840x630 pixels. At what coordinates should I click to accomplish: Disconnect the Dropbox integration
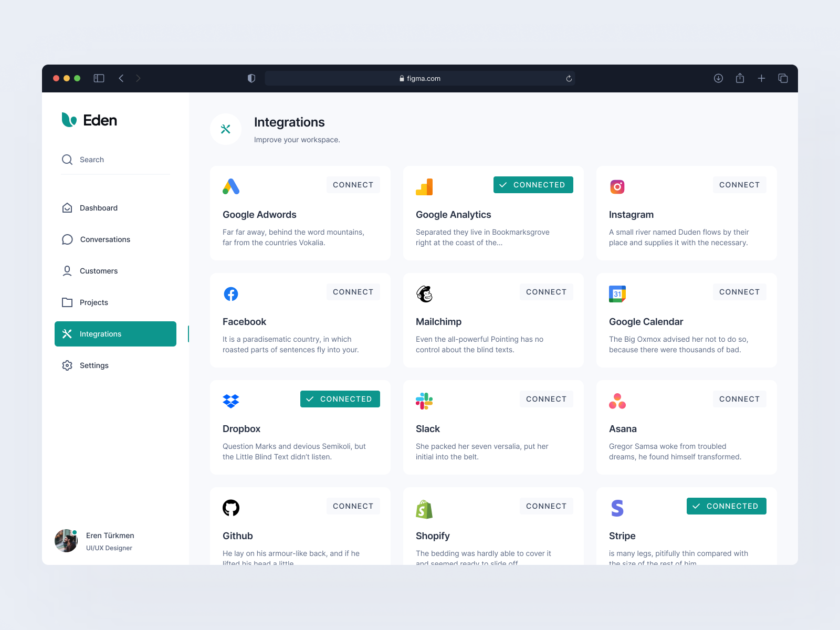(340, 398)
